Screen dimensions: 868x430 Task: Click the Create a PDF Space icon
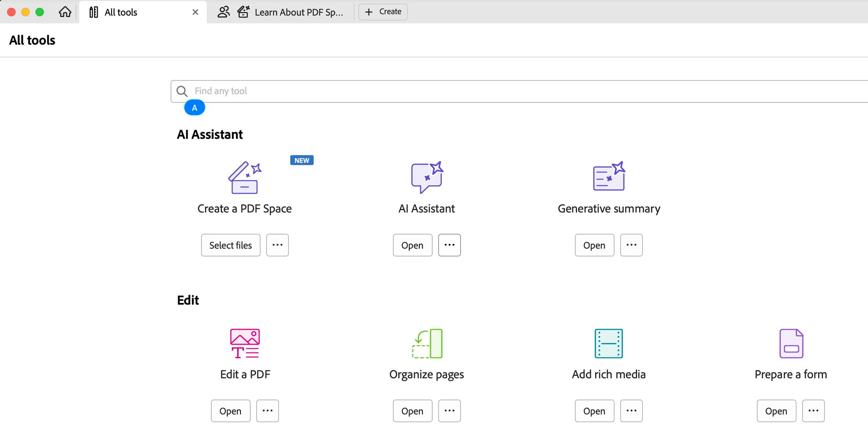click(245, 177)
